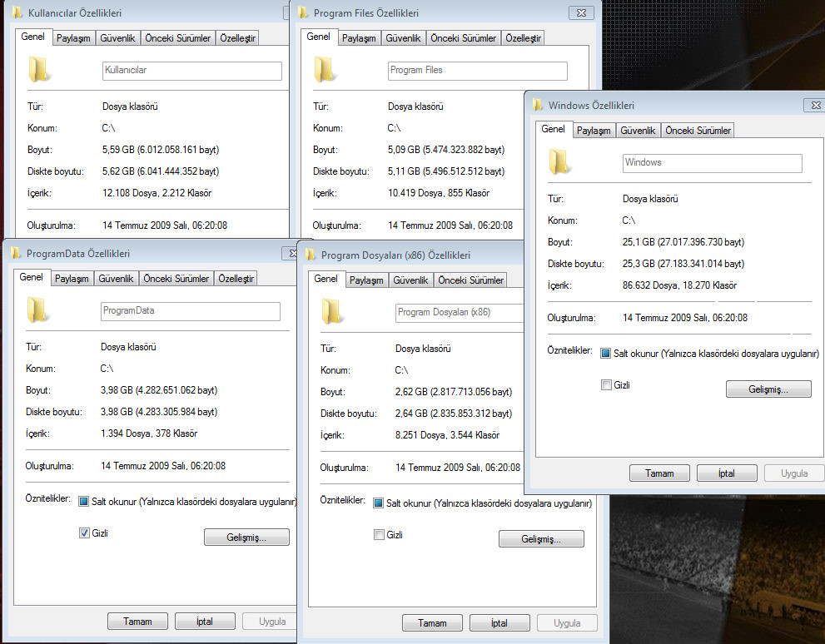Open Paylaşım tab in Program Files properties
The height and width of the screenshot is (644, 825).
coord(359,38)
